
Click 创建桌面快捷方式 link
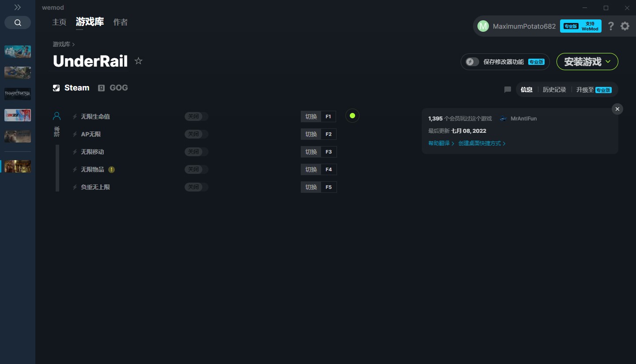coord(482,143)
